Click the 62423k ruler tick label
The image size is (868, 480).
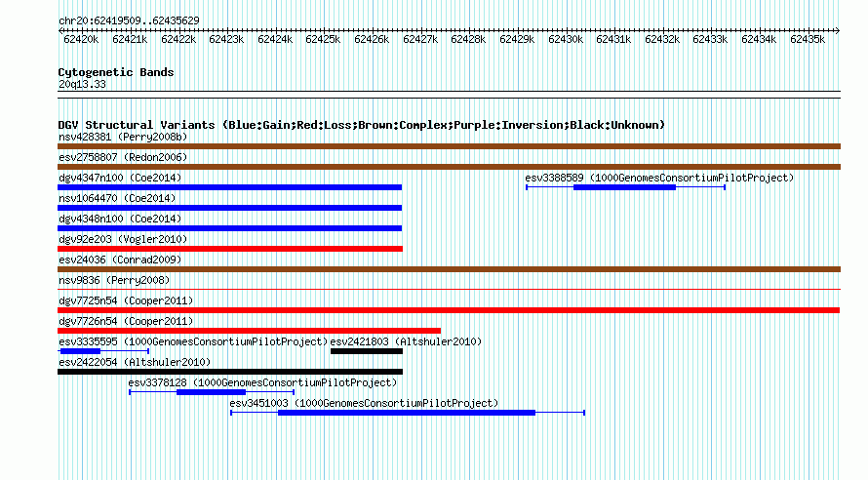tap(226, 39)
